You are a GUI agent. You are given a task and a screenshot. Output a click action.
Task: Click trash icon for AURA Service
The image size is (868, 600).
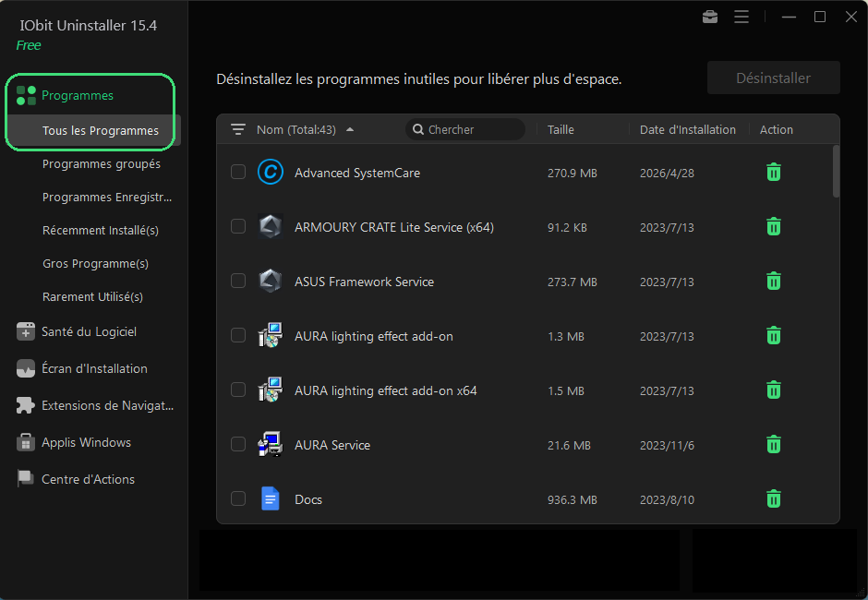(x=773, y=445)
